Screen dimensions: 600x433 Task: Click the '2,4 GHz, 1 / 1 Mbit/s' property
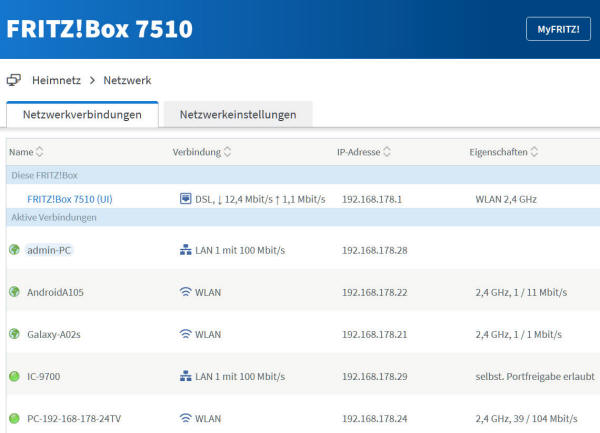point(518,334)
